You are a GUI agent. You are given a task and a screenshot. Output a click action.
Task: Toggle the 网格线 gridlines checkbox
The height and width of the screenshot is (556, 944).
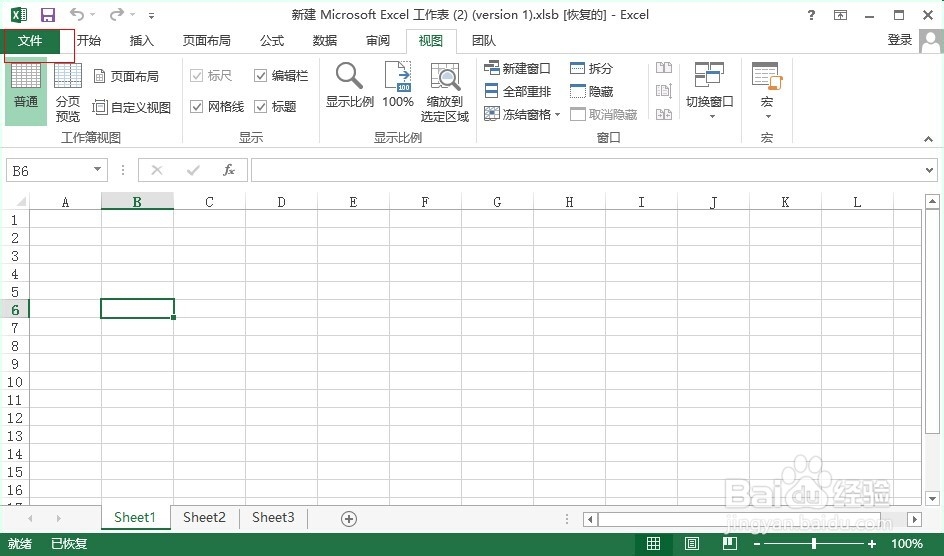[196, 107]
